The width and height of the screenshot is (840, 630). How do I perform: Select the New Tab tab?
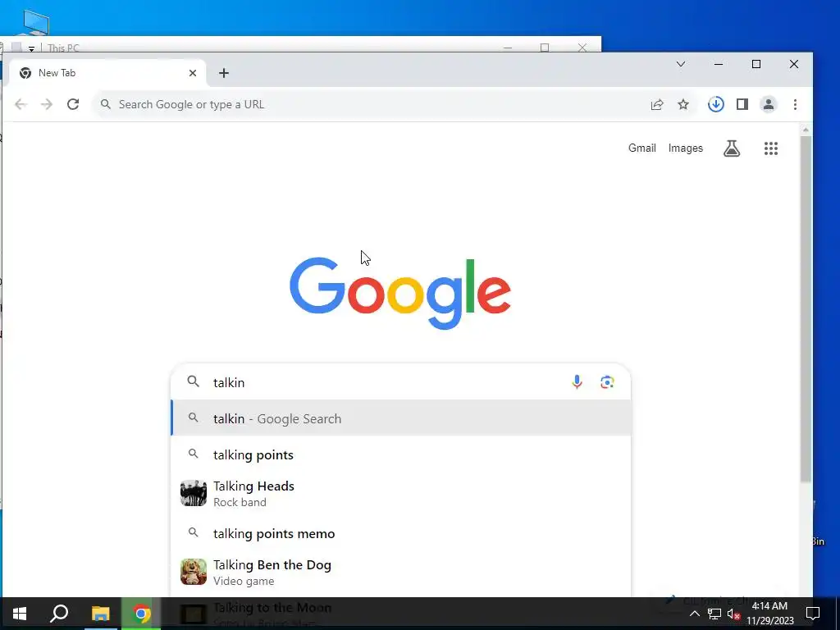(107, 73)
